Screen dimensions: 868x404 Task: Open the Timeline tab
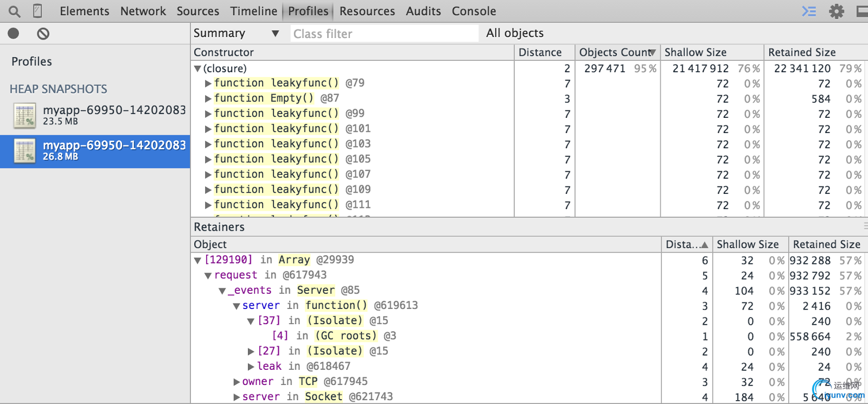pos(254,11)
